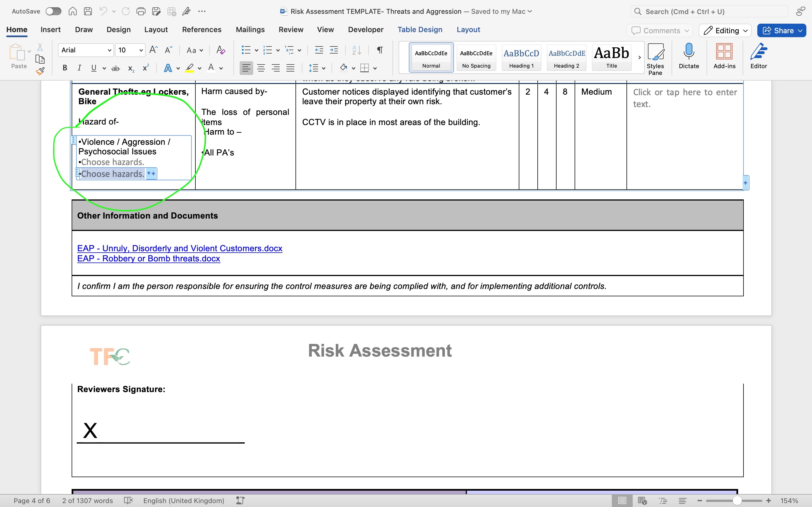812x507 pixels.
Task: Select the Clear Formatting icon
Action: 220,50
